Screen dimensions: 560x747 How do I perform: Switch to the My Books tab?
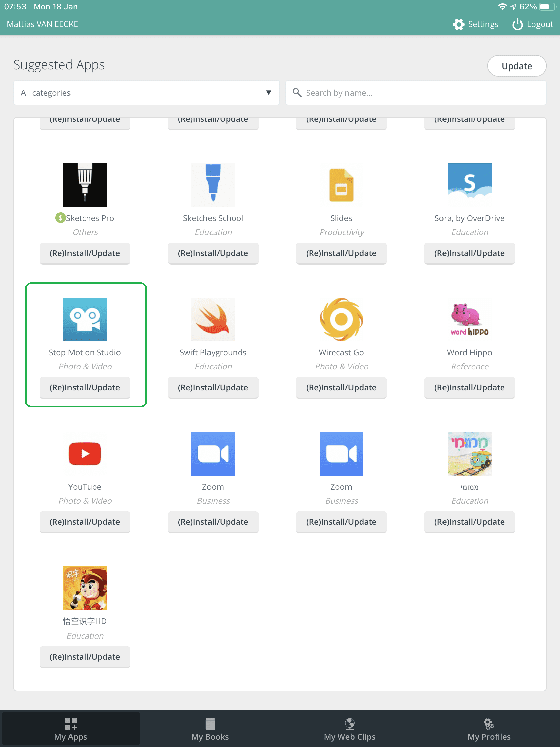click(x=209, y=729)
